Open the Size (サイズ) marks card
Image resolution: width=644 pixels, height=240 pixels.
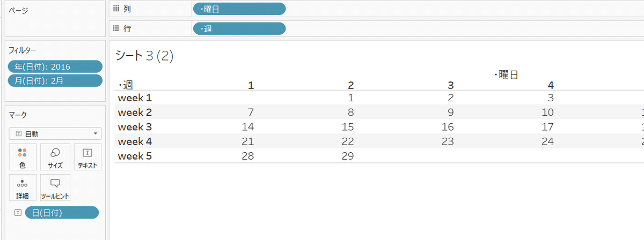pyautogui.click(x=55, y=157)
